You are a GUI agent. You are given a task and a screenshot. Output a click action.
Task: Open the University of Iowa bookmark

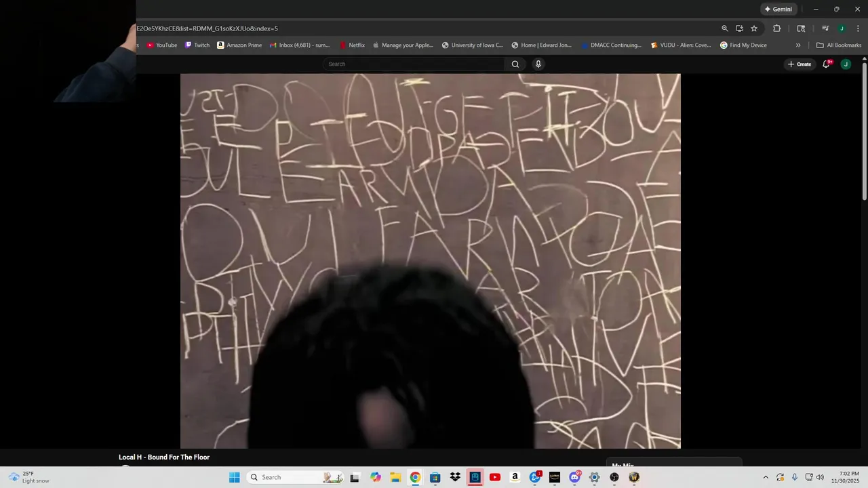pos(473,45)
